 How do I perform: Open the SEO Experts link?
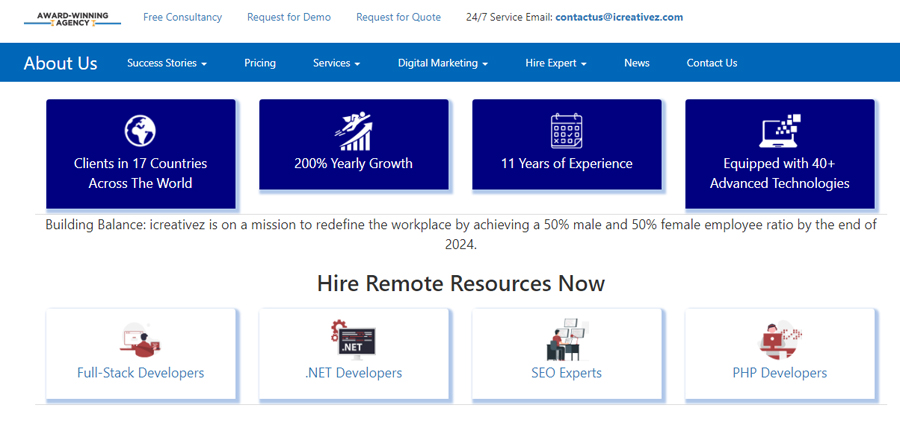pyautogui.click(x=567, y=373)
